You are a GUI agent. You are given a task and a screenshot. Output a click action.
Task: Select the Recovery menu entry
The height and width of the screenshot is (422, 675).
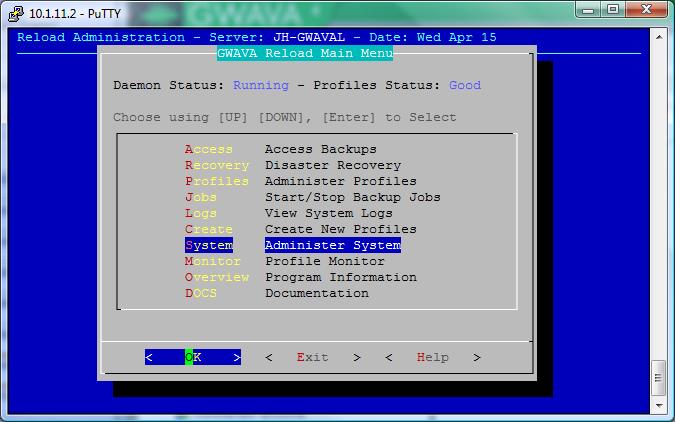point(217,165)
